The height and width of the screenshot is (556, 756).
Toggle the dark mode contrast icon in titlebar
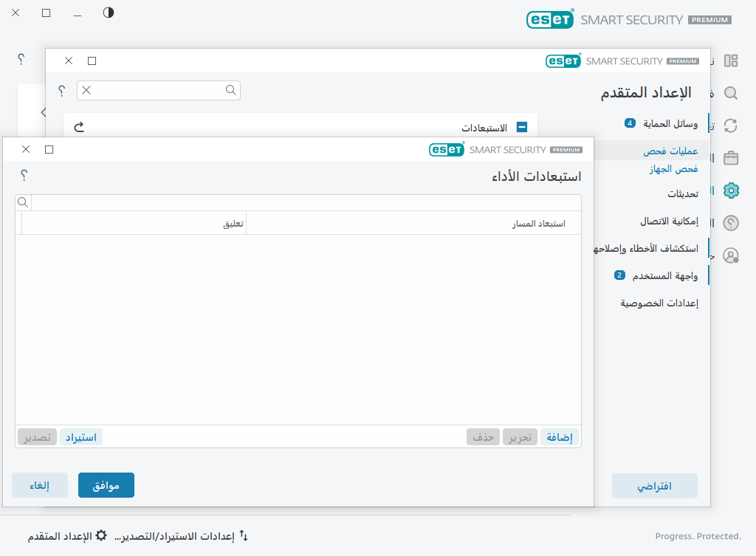tap(108, 13)
